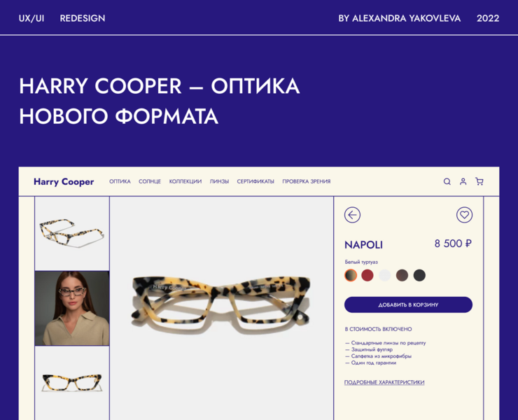Open the ОПТИКА menu item
Viewport: 518px width, 420px height.
pyautogui.click(x=120, y=181)
